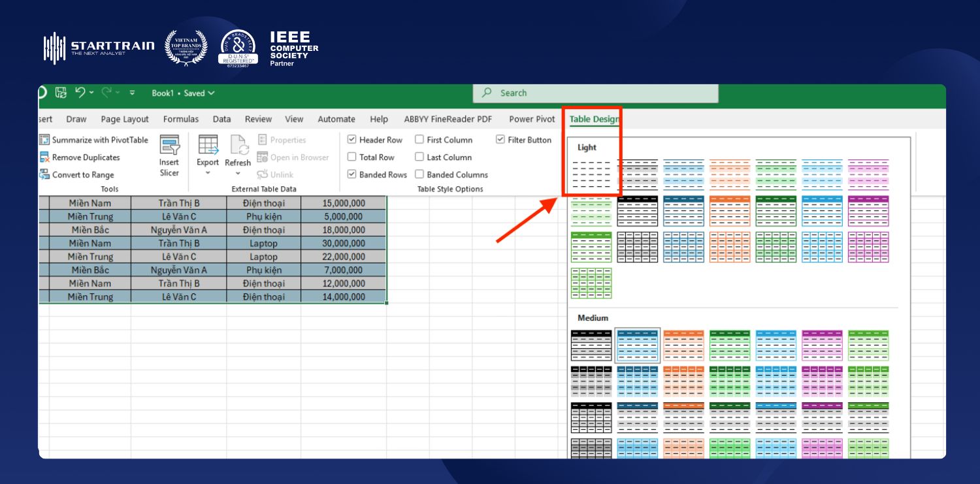Open the dropdown arrow under Export
This screenshot has width=980, height=484.
click(208, 173)
